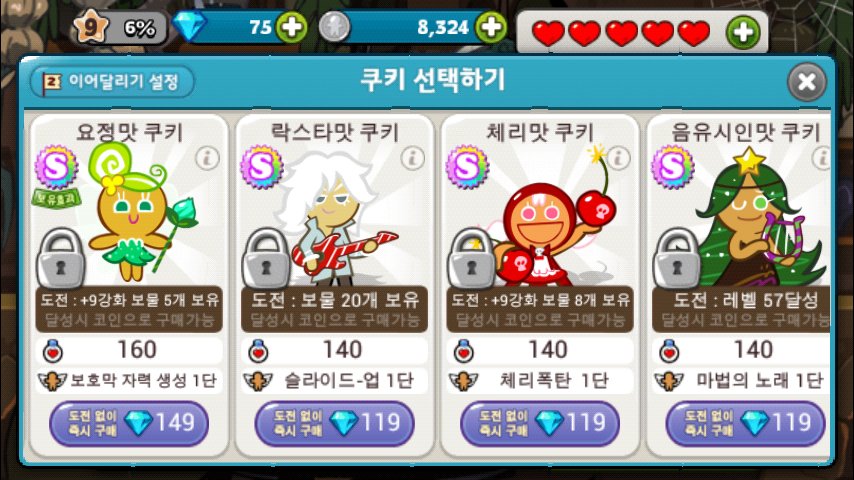Screen dimensions: 854x480
Task: Click the padlock on 락스타맛 쿠키
Action: 266,258
